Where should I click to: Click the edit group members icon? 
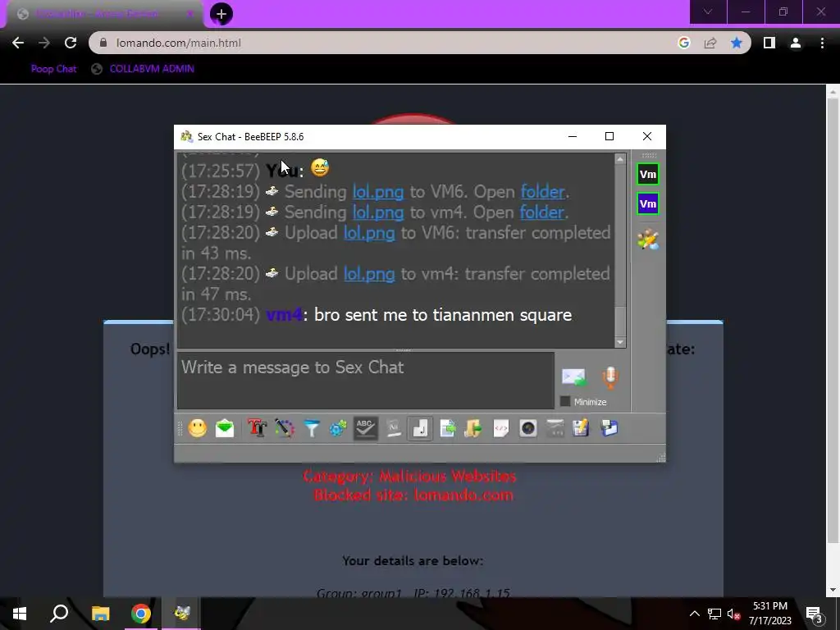pos(648,240)
